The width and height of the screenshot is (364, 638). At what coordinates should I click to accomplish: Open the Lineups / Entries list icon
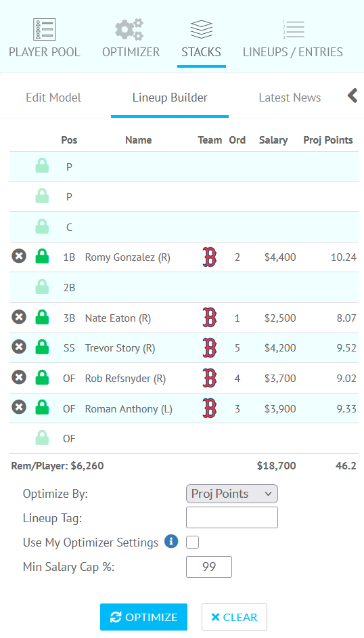294,29
